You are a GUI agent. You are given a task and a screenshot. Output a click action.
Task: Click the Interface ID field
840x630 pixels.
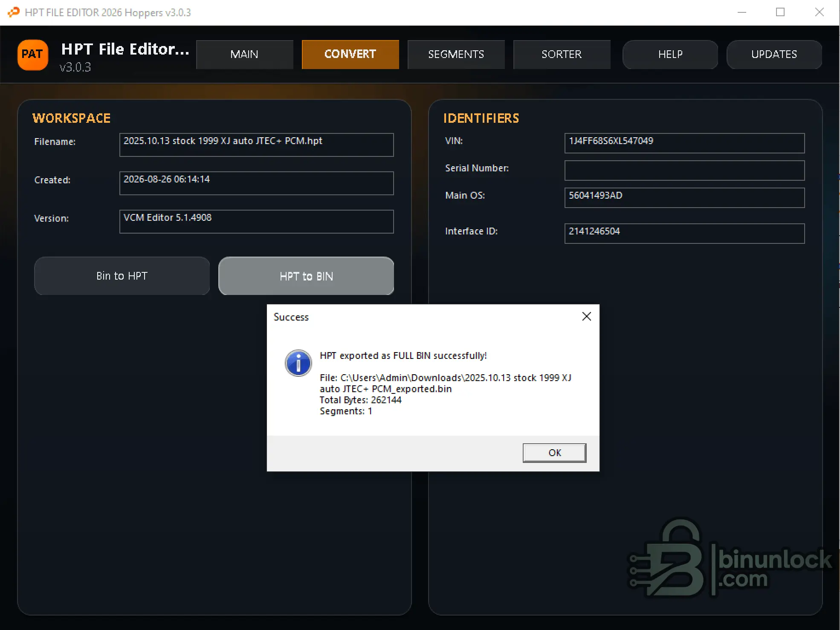[684, 234]
